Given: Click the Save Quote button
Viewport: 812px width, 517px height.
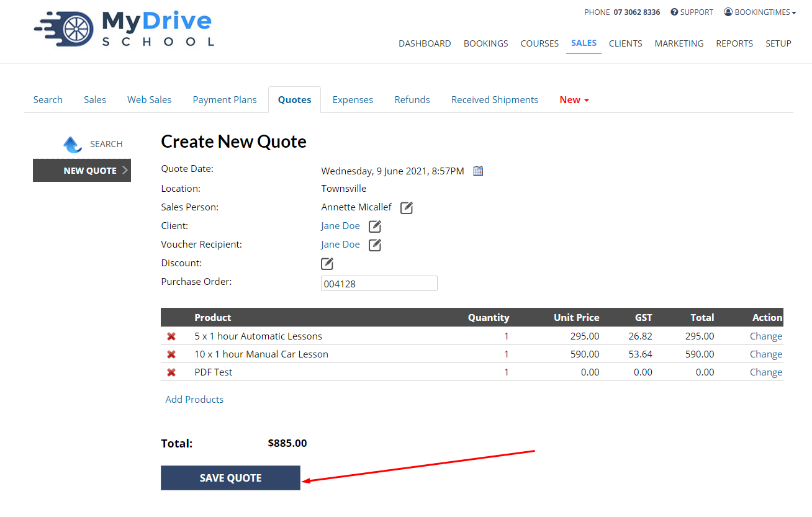Looking at the screenshot, I should pyautogui.click(x=230, y=478).
